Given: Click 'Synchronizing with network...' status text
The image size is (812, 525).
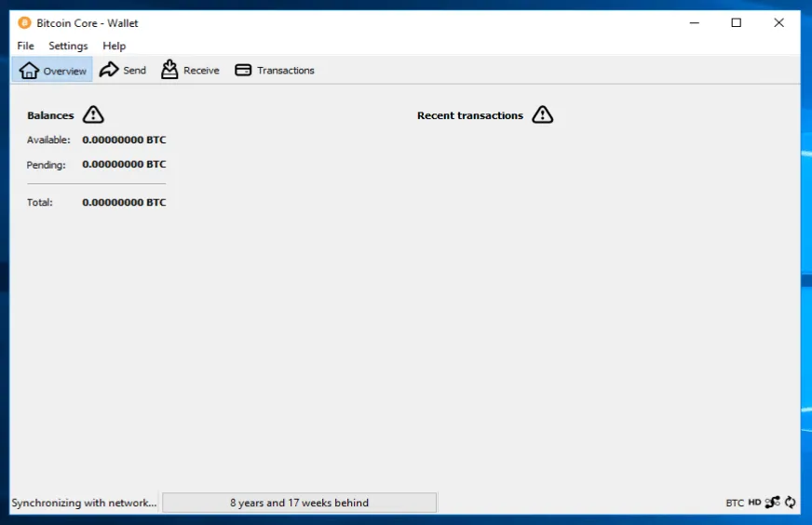Looking at the screenshot, I should [x=84, y=503].
